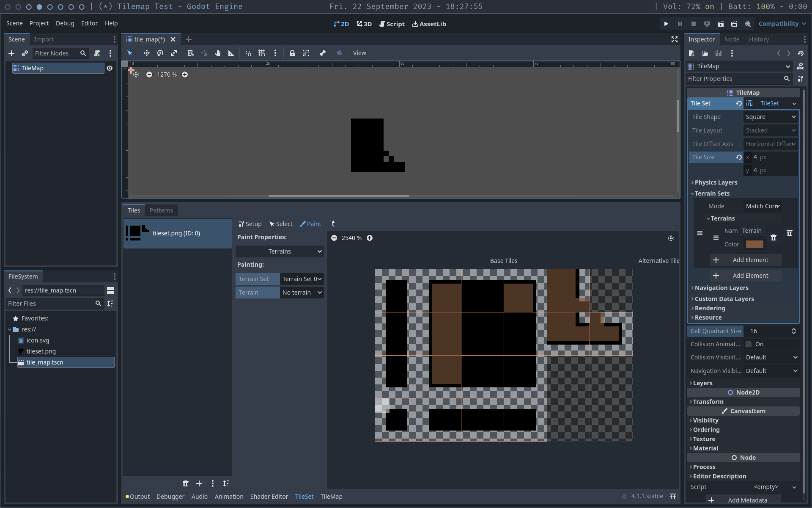Open the TileMap class documentation search
This screenshot has width=812, height=508.
pos(801,66)
